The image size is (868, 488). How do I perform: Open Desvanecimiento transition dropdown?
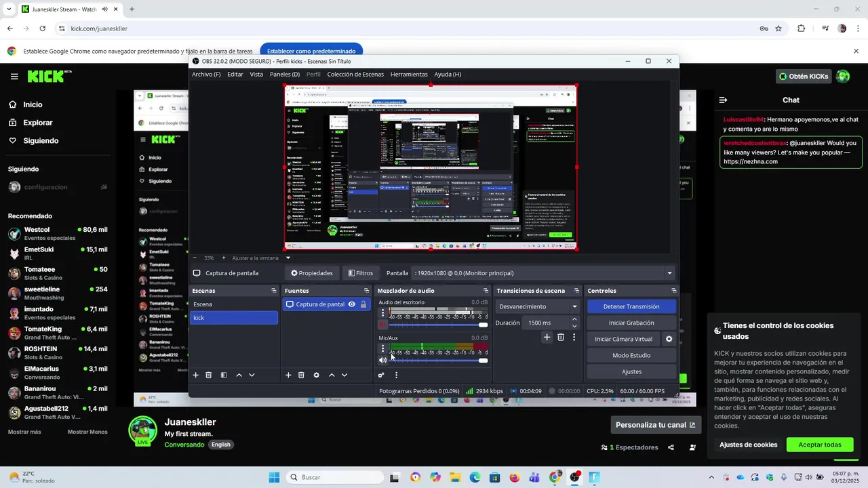[538, 306]
